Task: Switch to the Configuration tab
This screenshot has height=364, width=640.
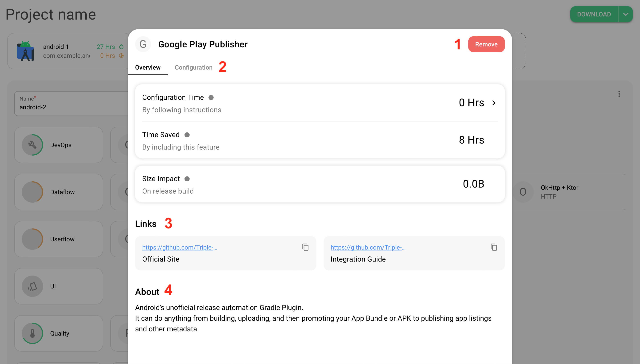Action: pyautogui.click(x=194, y=68)
